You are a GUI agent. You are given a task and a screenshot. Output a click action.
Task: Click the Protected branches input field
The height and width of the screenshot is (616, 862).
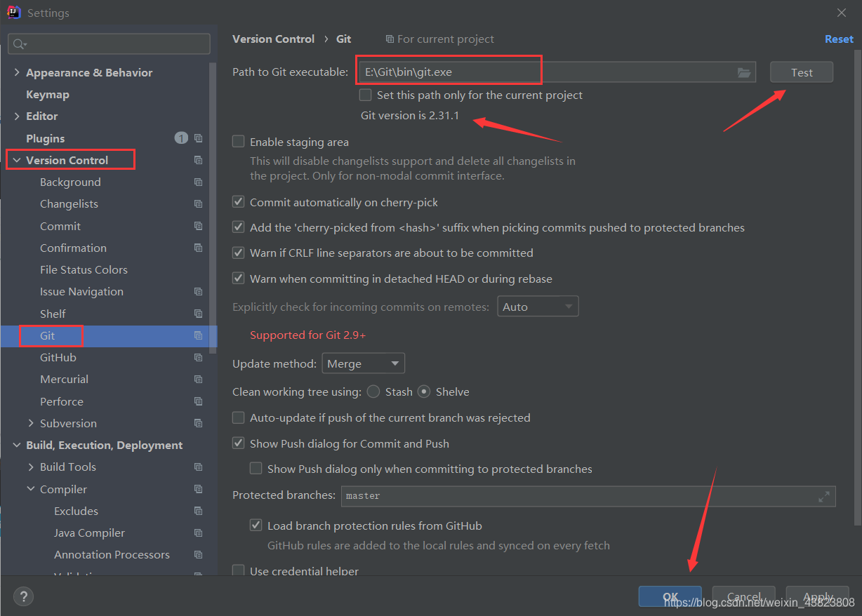588,496
